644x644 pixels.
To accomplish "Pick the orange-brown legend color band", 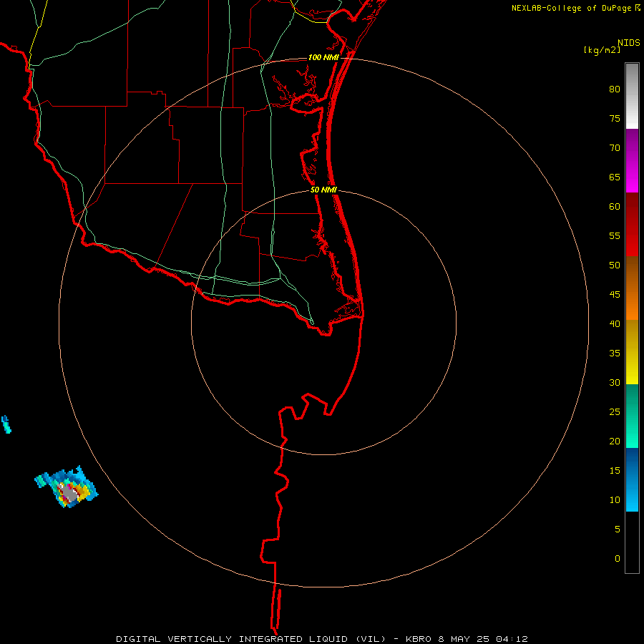I will [632, 288].
